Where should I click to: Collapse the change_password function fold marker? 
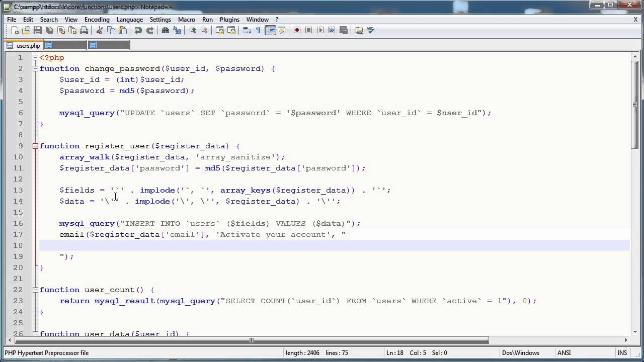(x=35, y=68)
